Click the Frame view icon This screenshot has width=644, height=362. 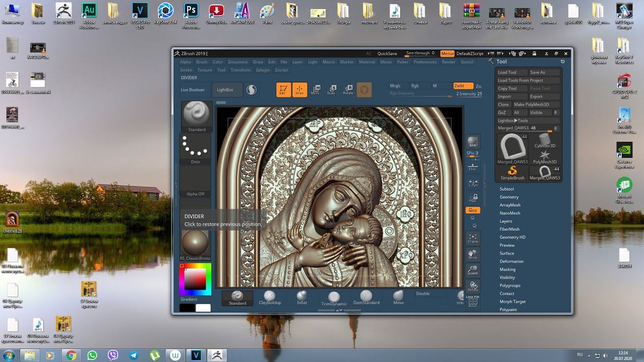pyautogui.click(x=472, y=237)
